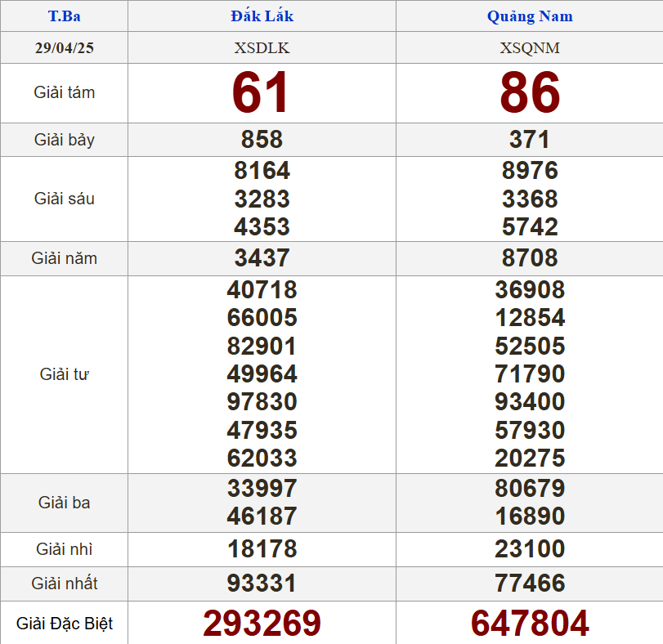Select the date 29/04/25

tap(65, 47)
